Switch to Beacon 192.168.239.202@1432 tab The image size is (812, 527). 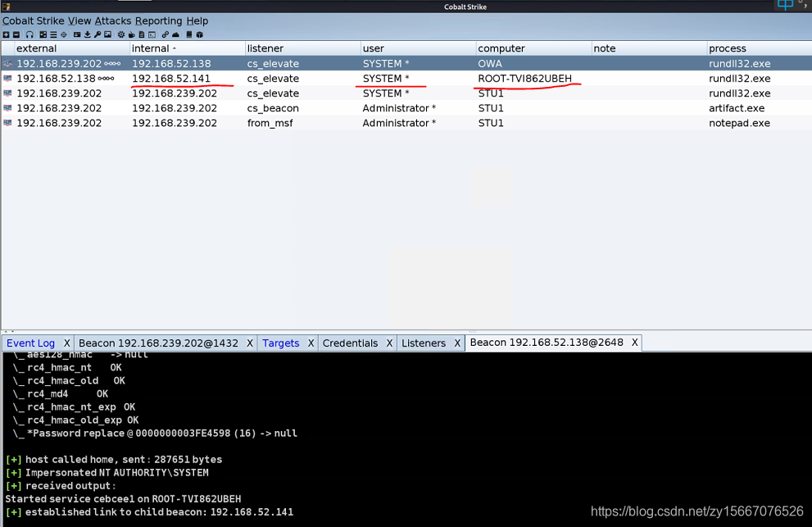[x=158, y=343]
